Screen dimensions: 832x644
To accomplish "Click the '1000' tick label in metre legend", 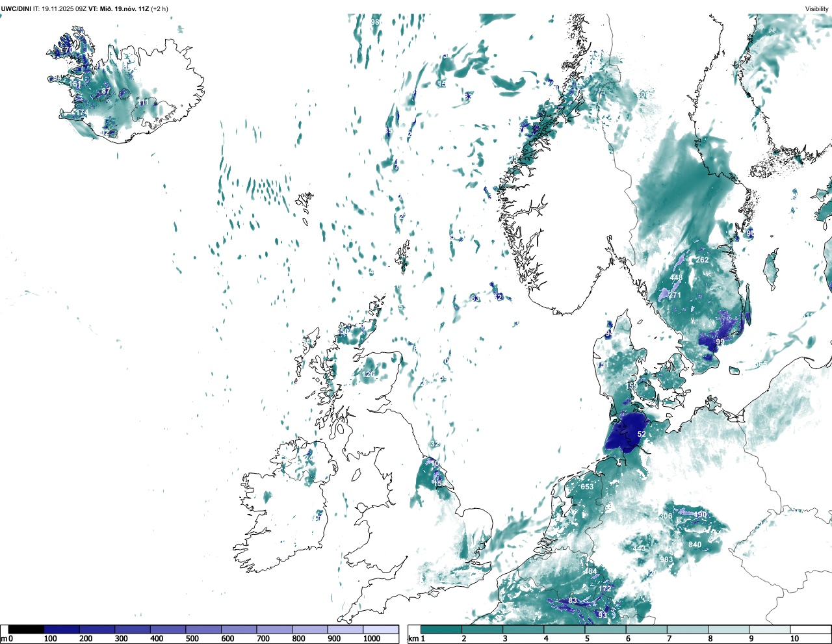I will coord(372,639).
